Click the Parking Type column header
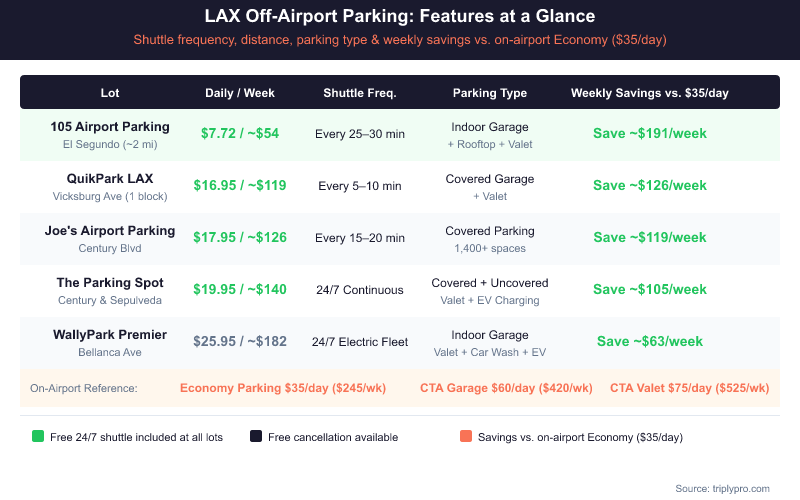This screenshot has width=800, height=500. pyautogui.click(x=490, y=93)
